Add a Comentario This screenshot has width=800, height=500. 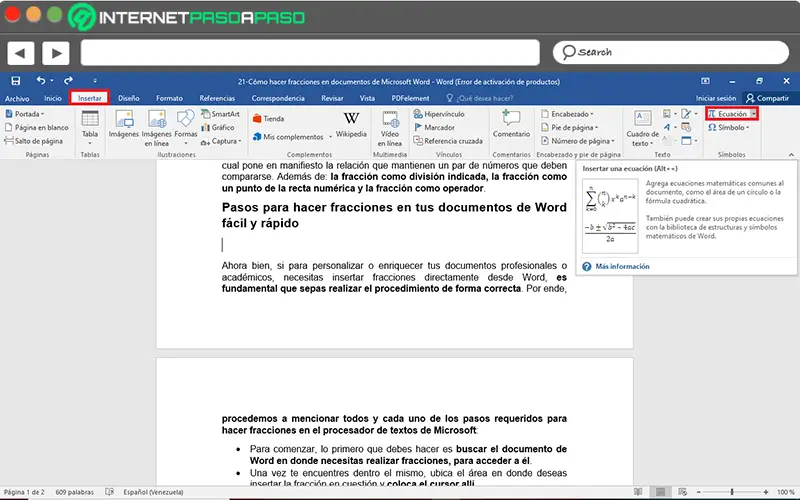tap(511, 124)
